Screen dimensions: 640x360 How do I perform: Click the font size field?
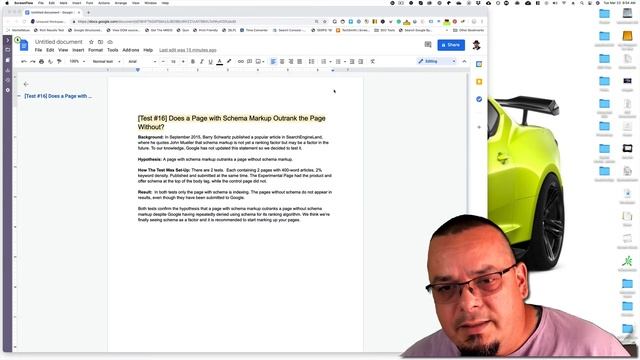pos(173,61)
